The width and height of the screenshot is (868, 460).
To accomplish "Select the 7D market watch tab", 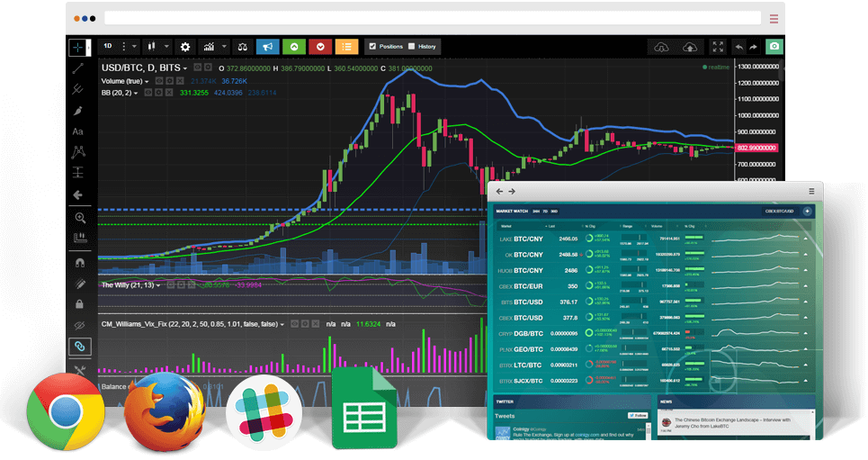I will 544,211.
